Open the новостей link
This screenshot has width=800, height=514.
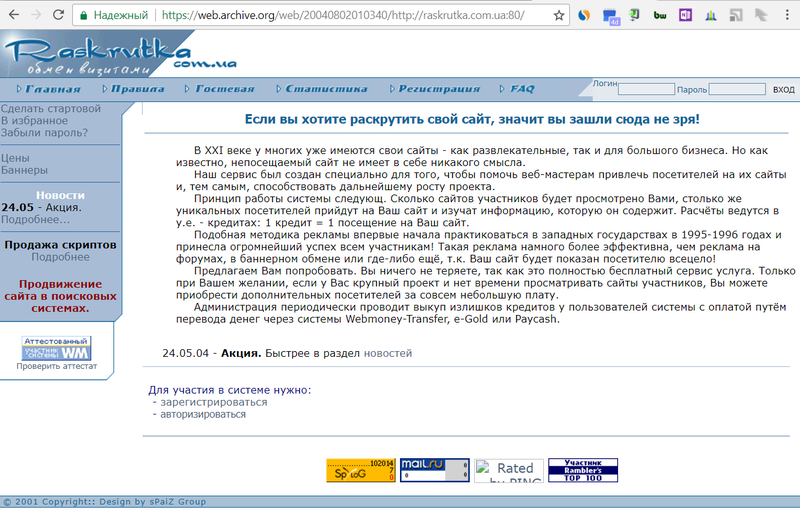[x=388, y=353]
